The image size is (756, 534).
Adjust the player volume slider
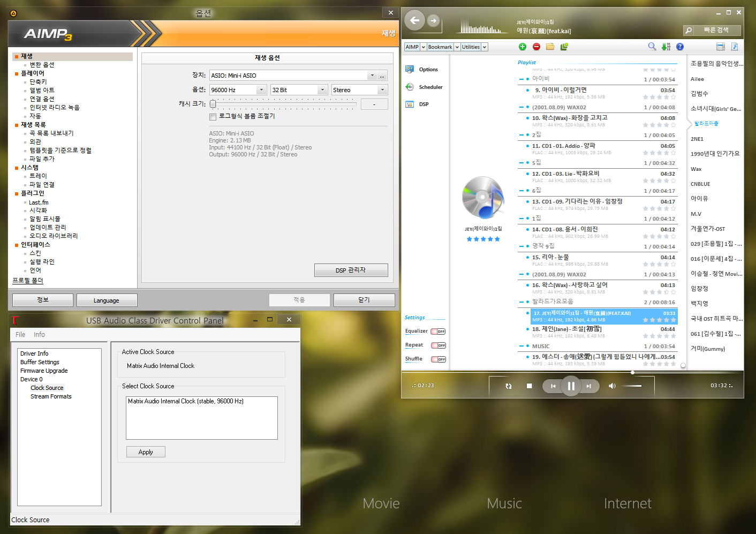(x=632, y=386)
